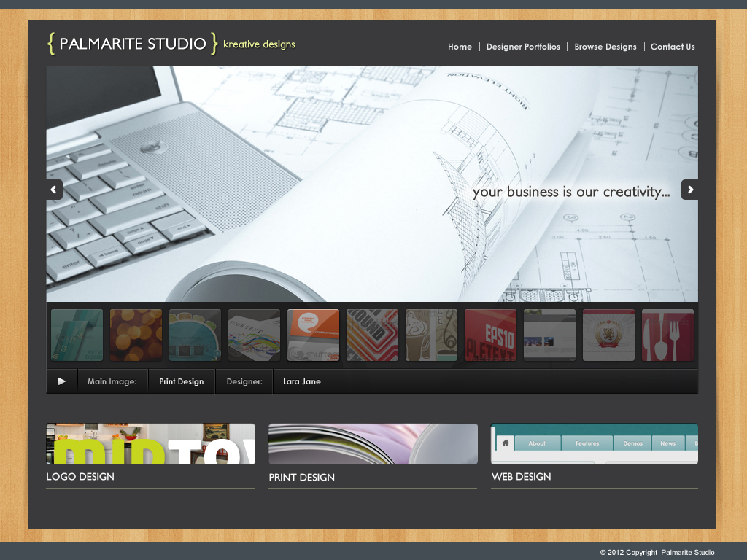Select the teal retro design thumbnail
Viewport: 747px width, 560px height.
coord(77,335)
